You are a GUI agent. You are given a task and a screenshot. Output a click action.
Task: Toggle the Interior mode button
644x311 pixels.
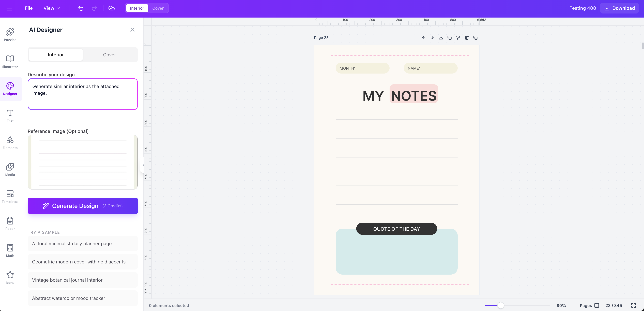[x=137, y=8]
